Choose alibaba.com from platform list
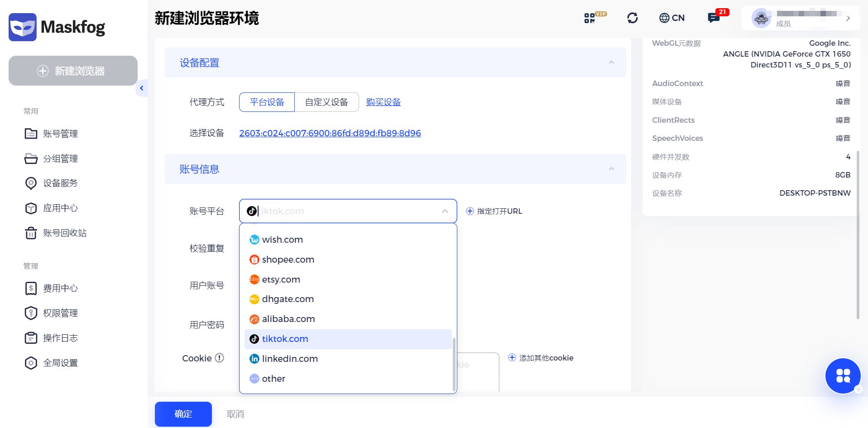 pyautogui.click(x=348, y=319)
